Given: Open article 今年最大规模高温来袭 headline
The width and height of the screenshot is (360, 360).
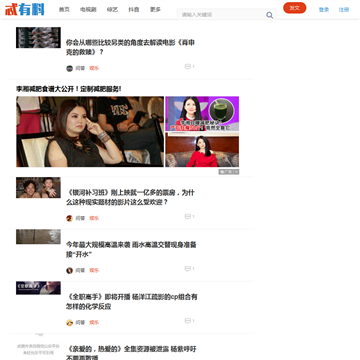Looking at the screenshot, I should 131,249.
